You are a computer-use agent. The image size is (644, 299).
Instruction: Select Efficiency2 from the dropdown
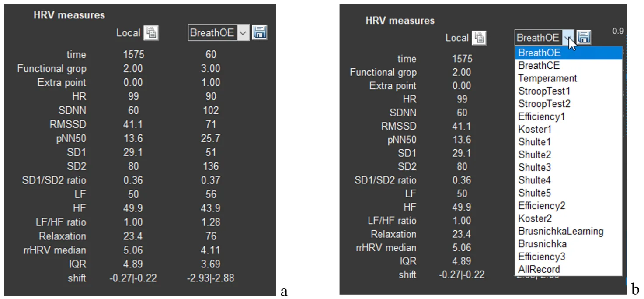(x=542, y=206)
